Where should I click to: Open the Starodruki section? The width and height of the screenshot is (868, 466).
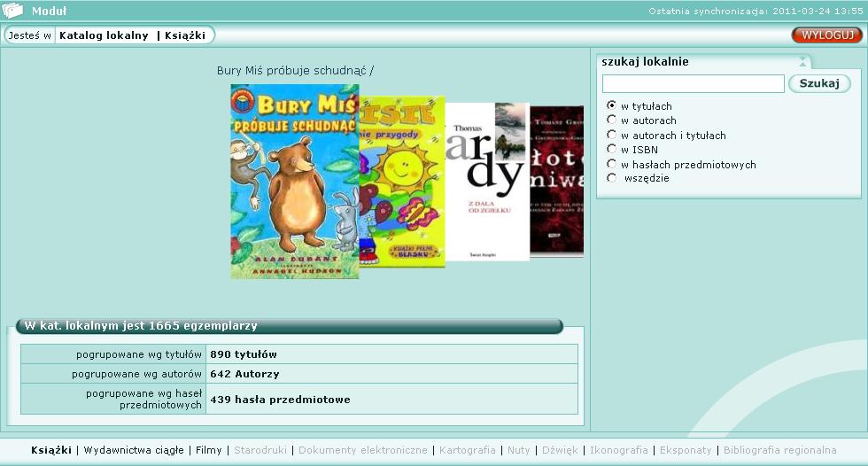(x=260, y=450)
